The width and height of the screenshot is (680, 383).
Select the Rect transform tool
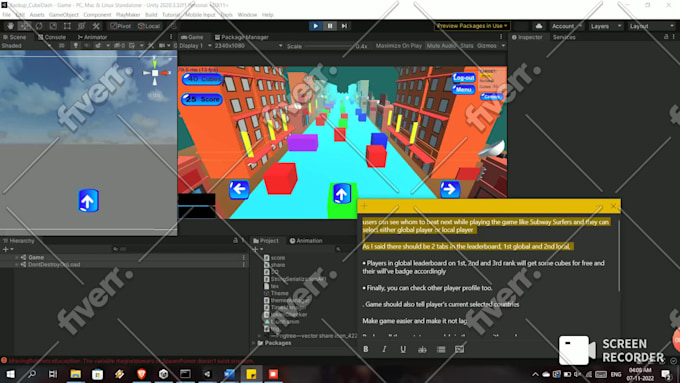[67, 26]
